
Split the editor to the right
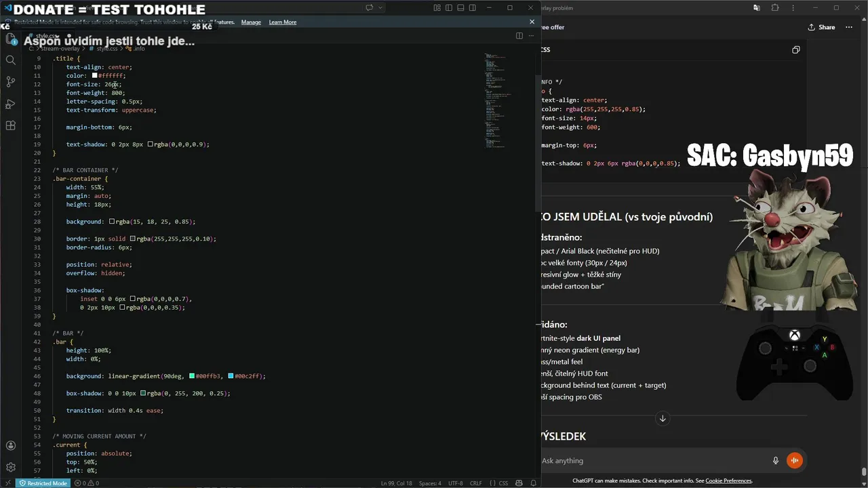click(x=519, y=35)
